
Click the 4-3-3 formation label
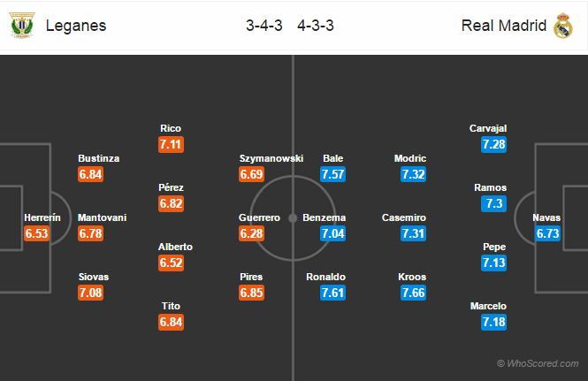316,26
